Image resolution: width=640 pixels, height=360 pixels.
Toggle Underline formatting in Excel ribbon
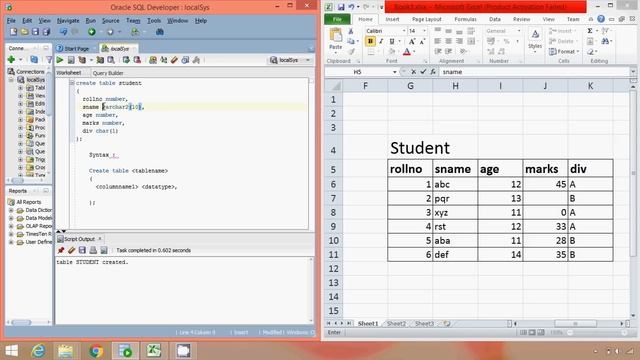[x=392, y=41]
